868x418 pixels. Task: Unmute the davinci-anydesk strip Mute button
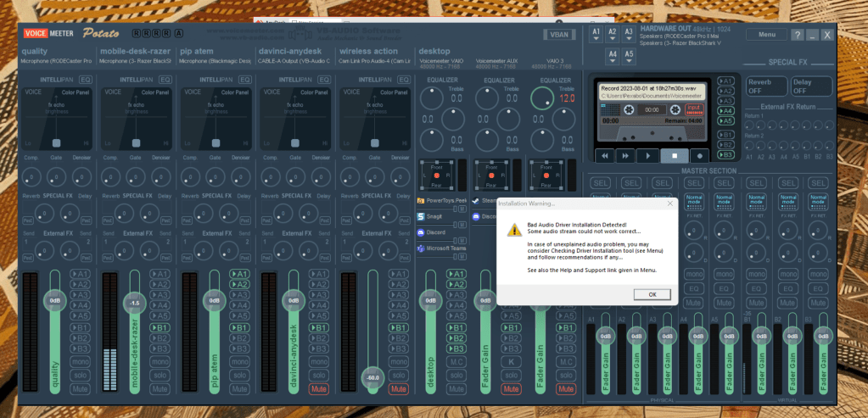pyautogui.click(x=319, y=389)
